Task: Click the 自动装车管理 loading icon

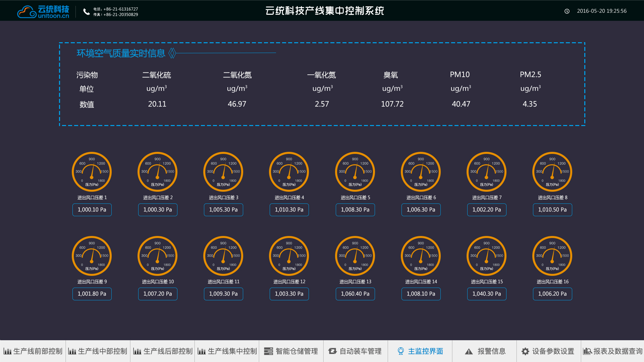Action: tap(332, 351)
